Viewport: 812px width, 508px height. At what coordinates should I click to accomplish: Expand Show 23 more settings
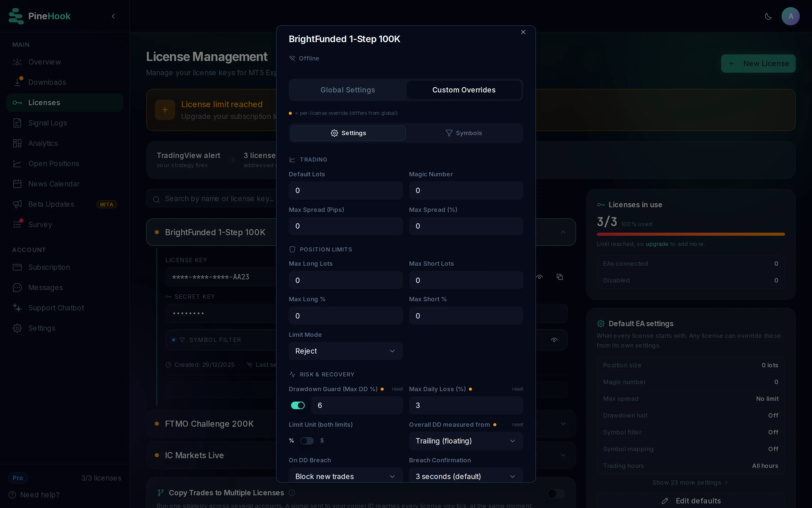(x=690, y=482)
